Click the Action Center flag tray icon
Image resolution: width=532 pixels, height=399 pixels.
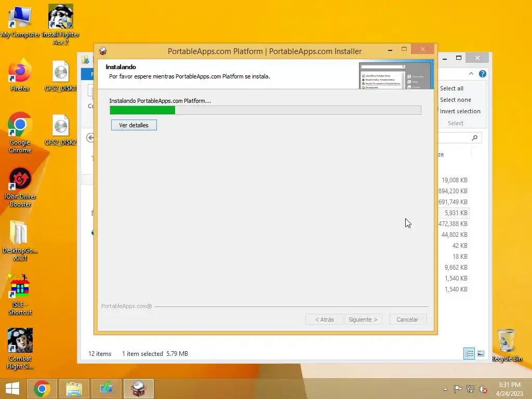click(x=458, y=389)
